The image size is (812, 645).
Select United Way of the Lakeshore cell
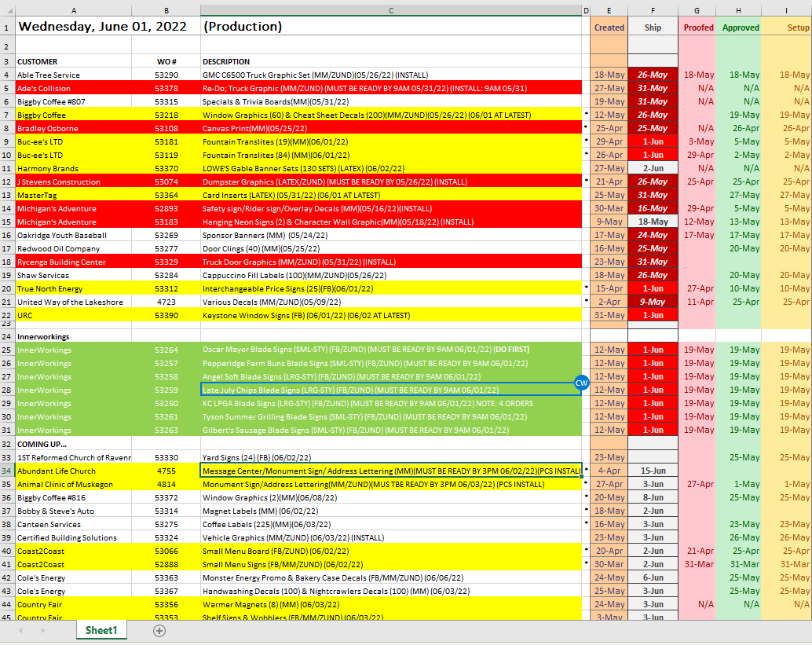click(74, 302)
